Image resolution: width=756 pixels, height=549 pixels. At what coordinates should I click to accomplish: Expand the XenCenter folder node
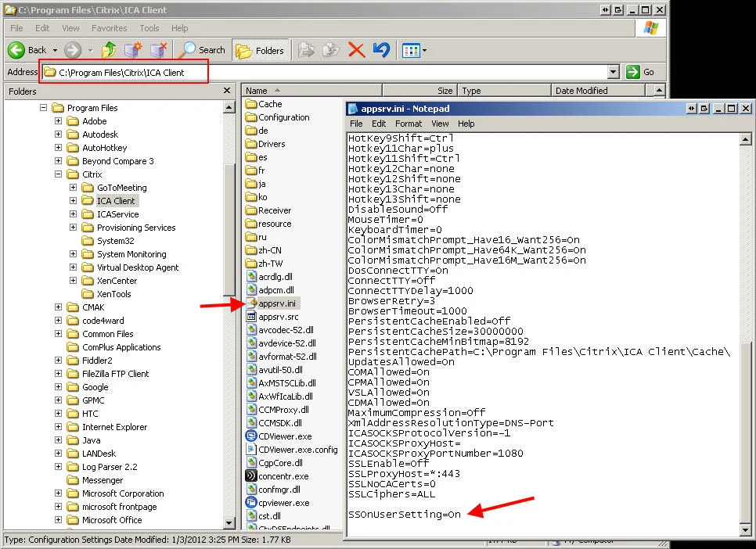pos(74,281)
